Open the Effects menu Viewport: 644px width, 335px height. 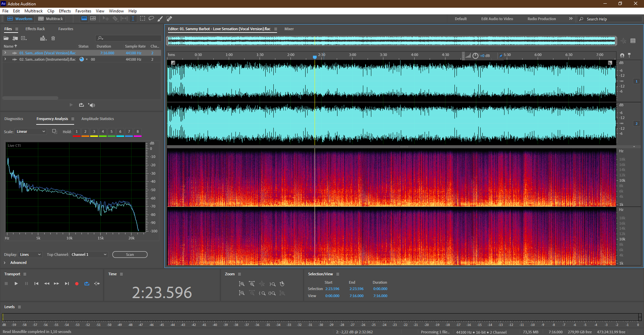point(65,11)
